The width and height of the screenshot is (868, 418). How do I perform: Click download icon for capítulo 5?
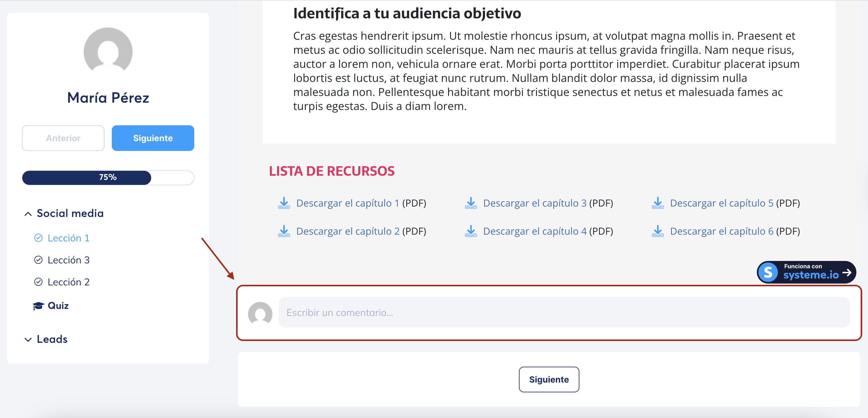[x=657, y=203]
